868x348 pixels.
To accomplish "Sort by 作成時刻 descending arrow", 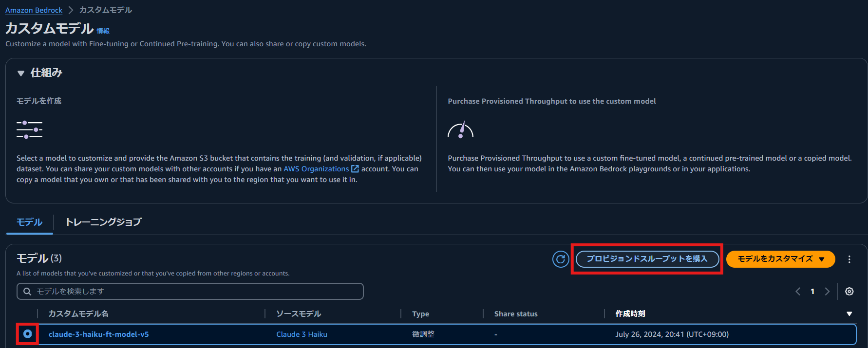I will tap(849, 314).
